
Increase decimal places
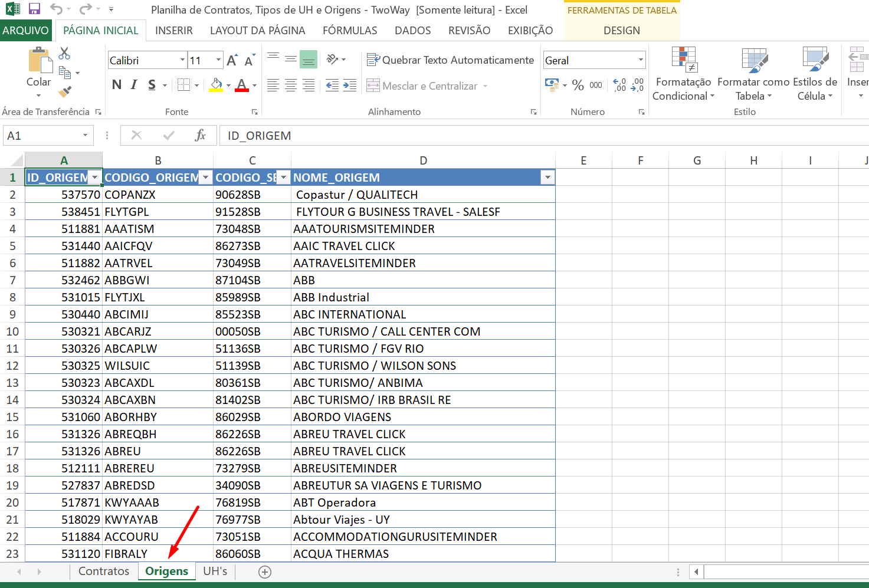click(x=619, y=86)
